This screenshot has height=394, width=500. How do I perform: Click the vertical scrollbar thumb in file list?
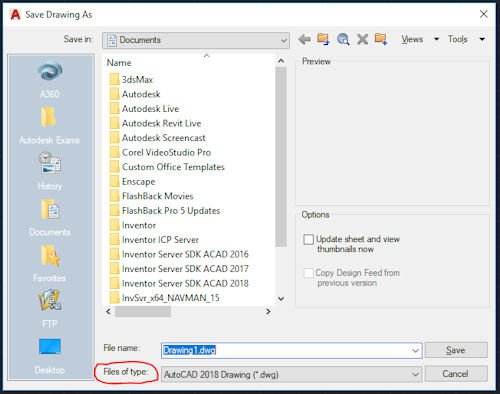coord(281,157)
